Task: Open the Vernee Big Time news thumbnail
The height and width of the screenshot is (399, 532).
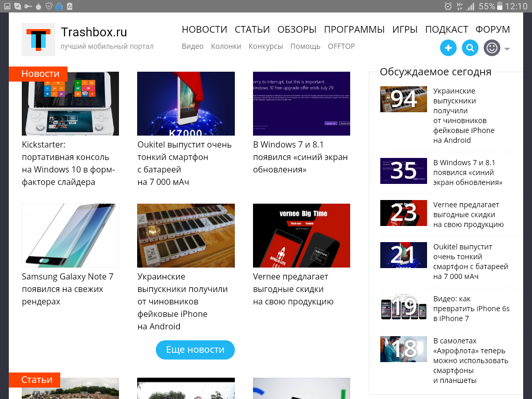Action: [301, 235]
